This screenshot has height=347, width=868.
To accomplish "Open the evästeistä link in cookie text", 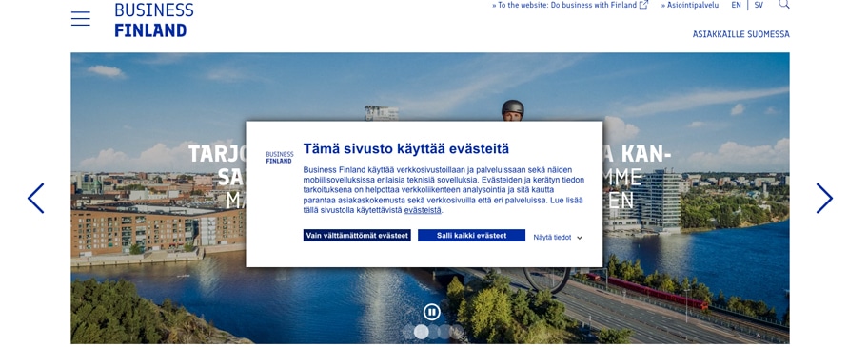I will [423, 210].
